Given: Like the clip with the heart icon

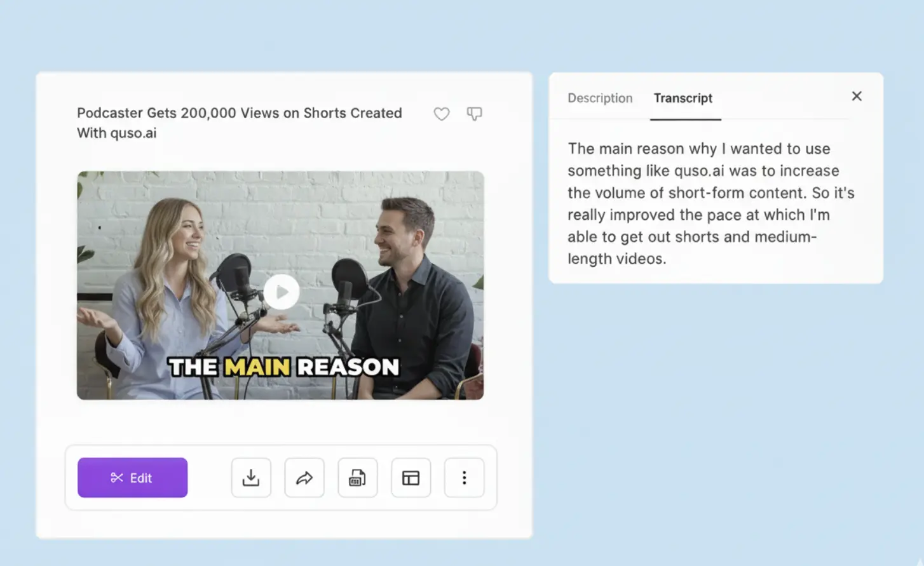Looking at the screenshot, I should coord(441,114).
